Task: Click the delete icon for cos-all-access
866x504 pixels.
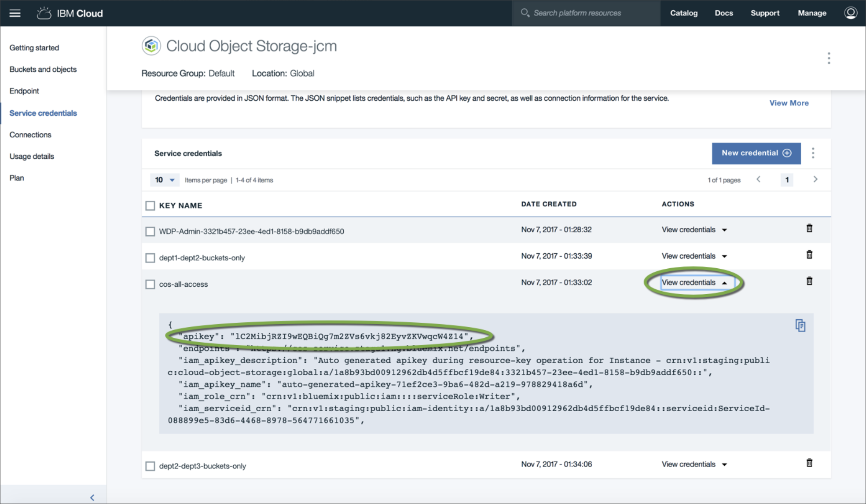Action: (x=810, y=281)
